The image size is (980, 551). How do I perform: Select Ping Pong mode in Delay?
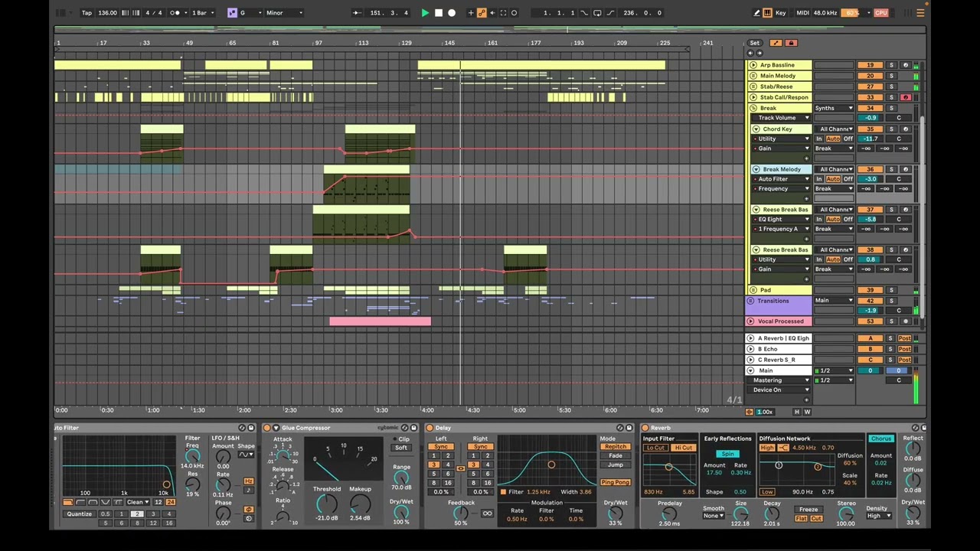click(x=616, y=482)
